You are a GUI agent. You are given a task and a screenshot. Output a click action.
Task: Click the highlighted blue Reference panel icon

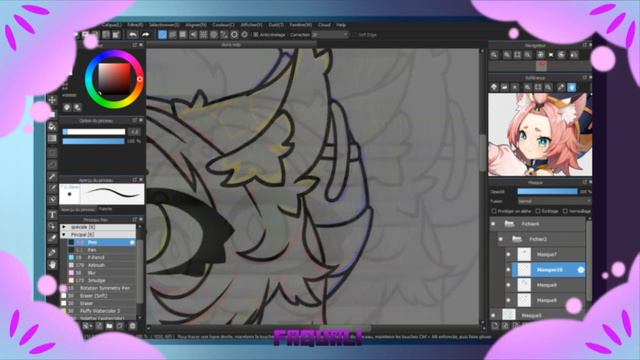tap(572, 87)
